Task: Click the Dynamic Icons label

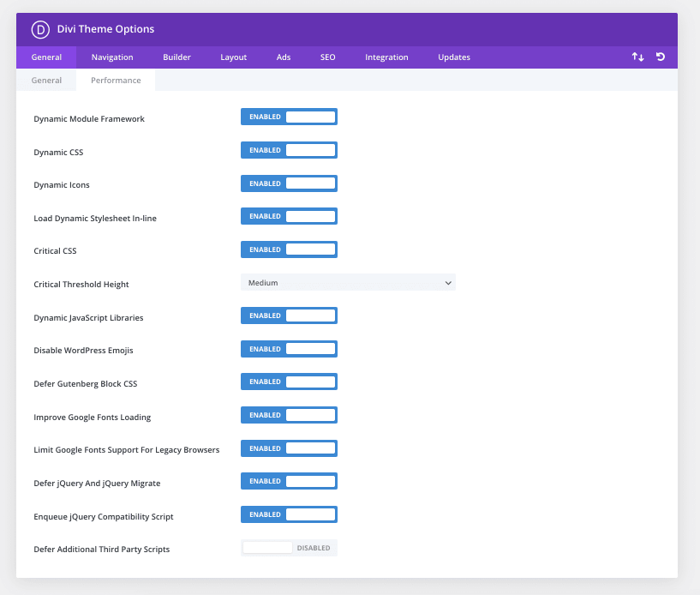Action: click(x=62, y=185)
